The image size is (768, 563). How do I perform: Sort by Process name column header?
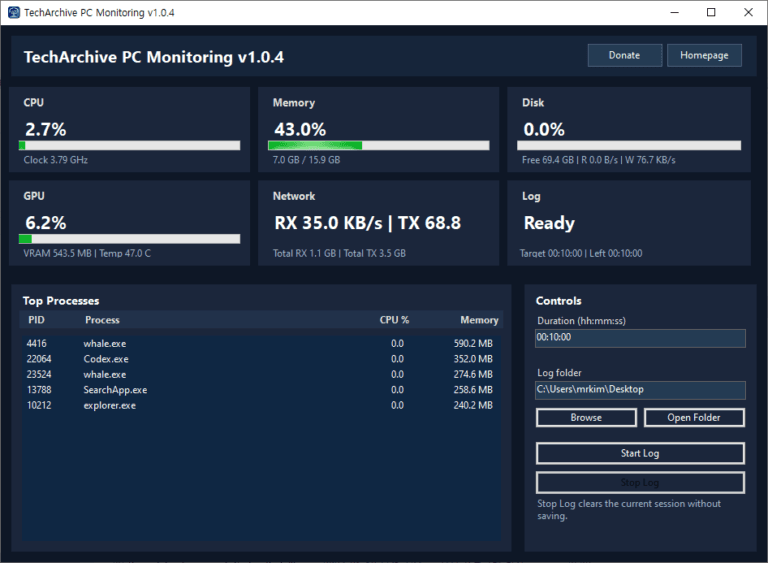click(x=102, y=320)
